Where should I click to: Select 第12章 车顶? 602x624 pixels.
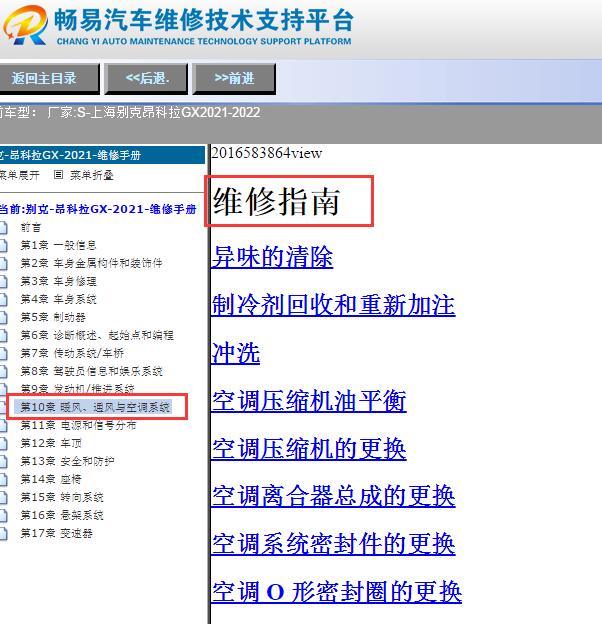(x=51, y=443)
